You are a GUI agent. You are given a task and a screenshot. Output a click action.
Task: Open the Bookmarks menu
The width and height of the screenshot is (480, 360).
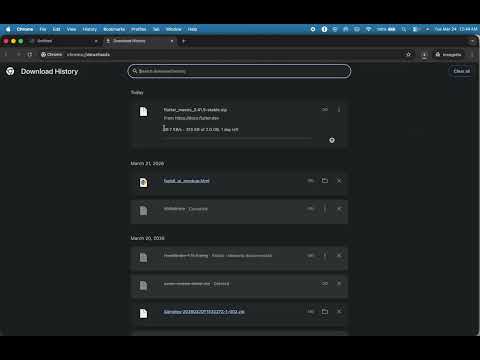[114, 29]
